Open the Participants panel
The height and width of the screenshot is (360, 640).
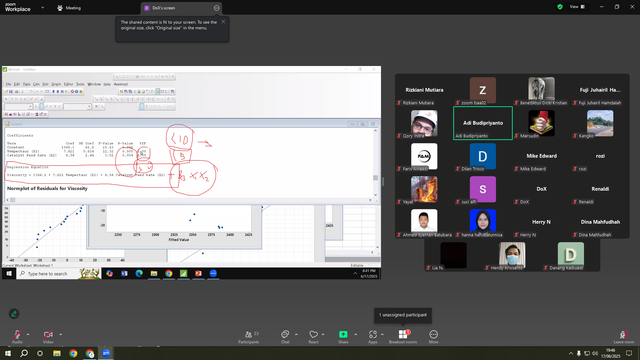point(249,336)
